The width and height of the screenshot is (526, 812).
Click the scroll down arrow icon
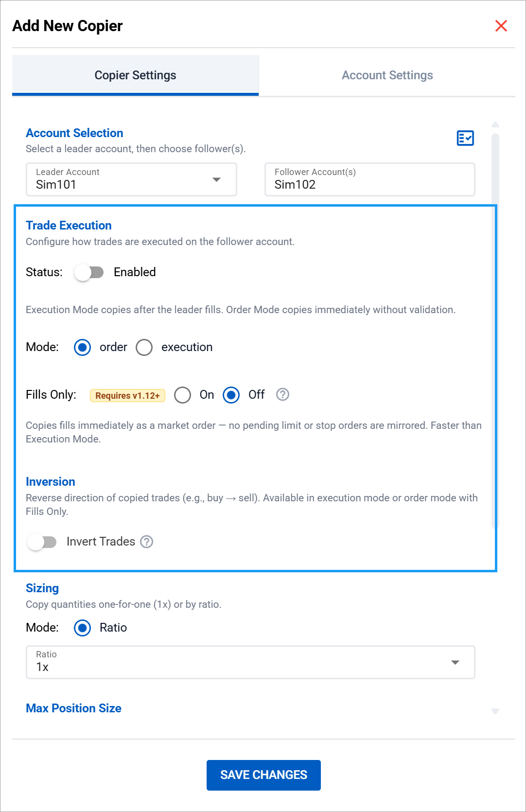tap(495, 711)
